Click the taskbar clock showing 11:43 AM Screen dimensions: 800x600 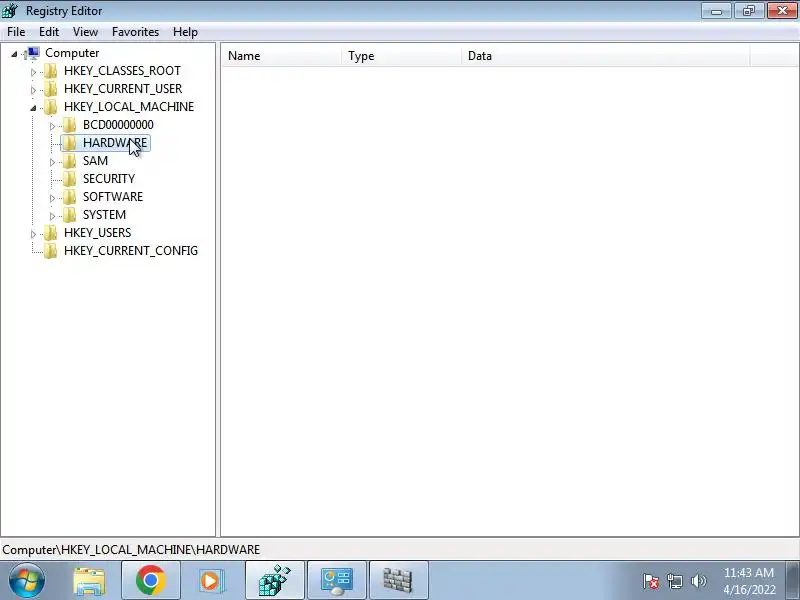click(749, 581)
